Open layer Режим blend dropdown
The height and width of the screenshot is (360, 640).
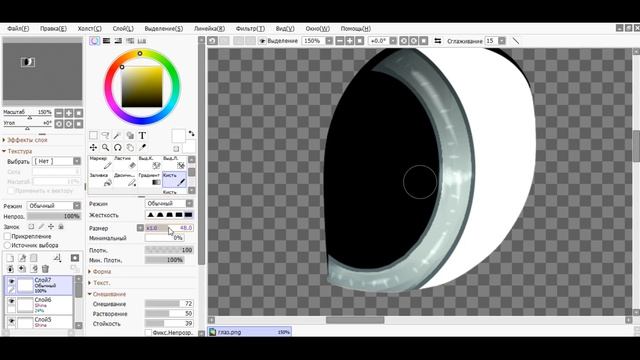[x=77, y=206]
